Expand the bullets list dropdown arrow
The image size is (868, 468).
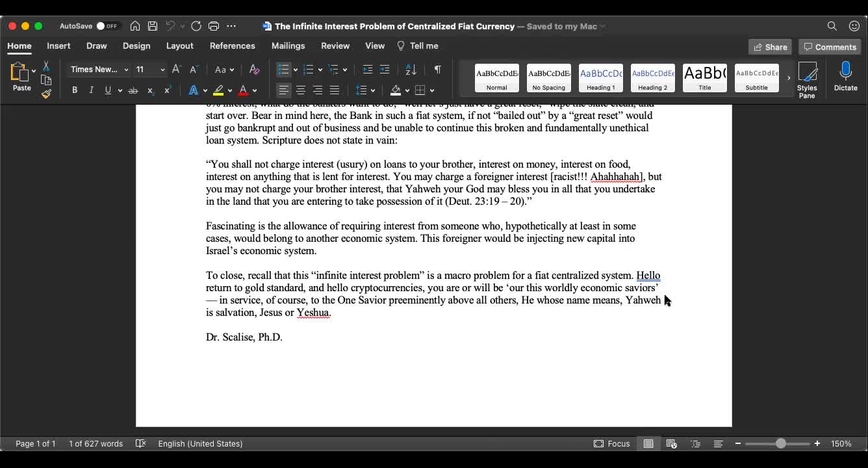point(296,70)
